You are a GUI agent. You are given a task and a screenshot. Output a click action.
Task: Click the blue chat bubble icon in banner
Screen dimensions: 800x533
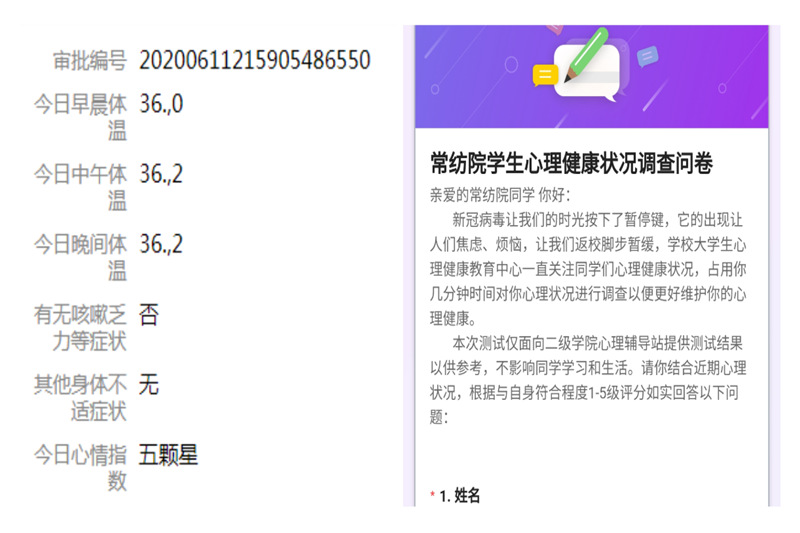click(647, 56)
